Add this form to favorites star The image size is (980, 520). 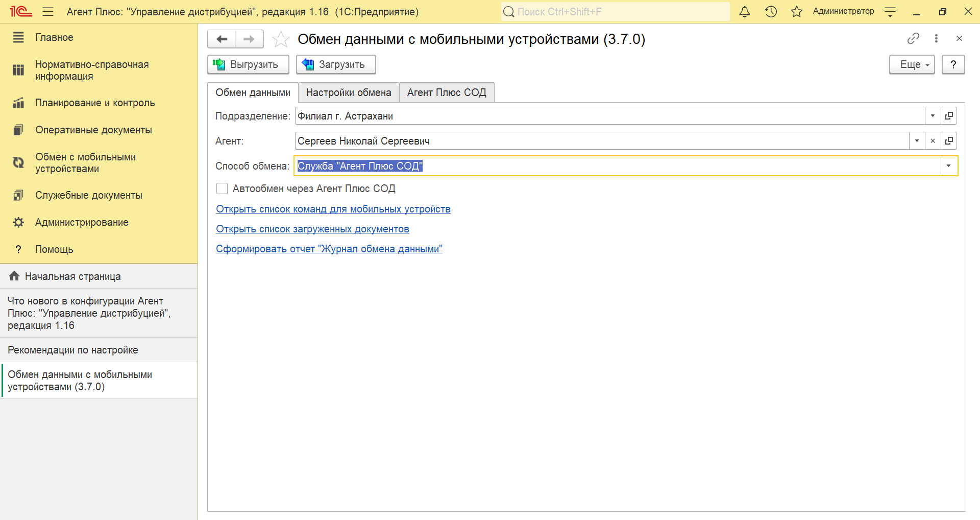pos(281,39)
